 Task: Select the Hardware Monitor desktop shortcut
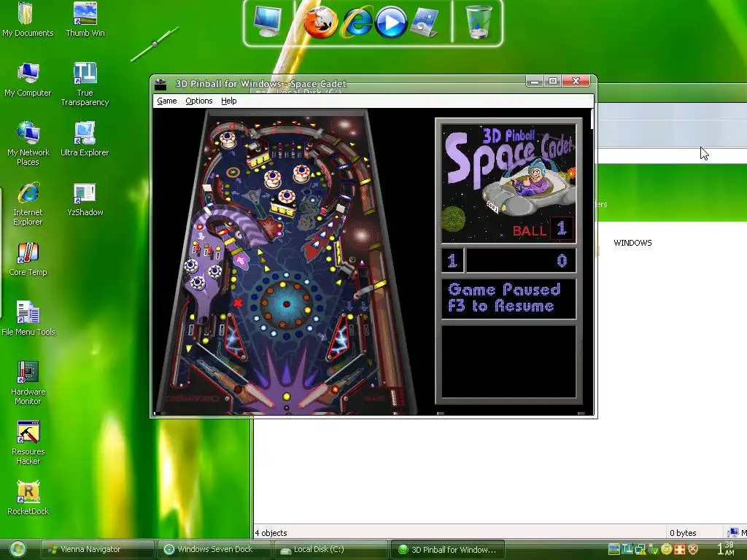click(x=28, y=384)
